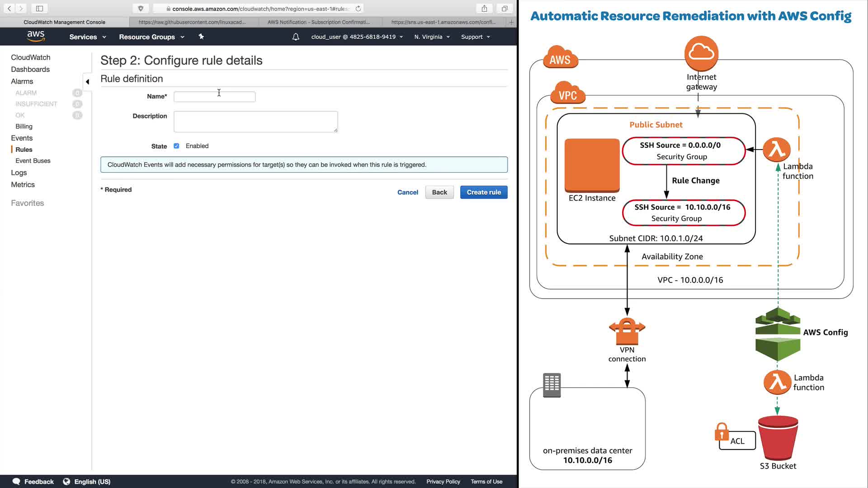Click the AWS logo home icon

pos(36,36)
